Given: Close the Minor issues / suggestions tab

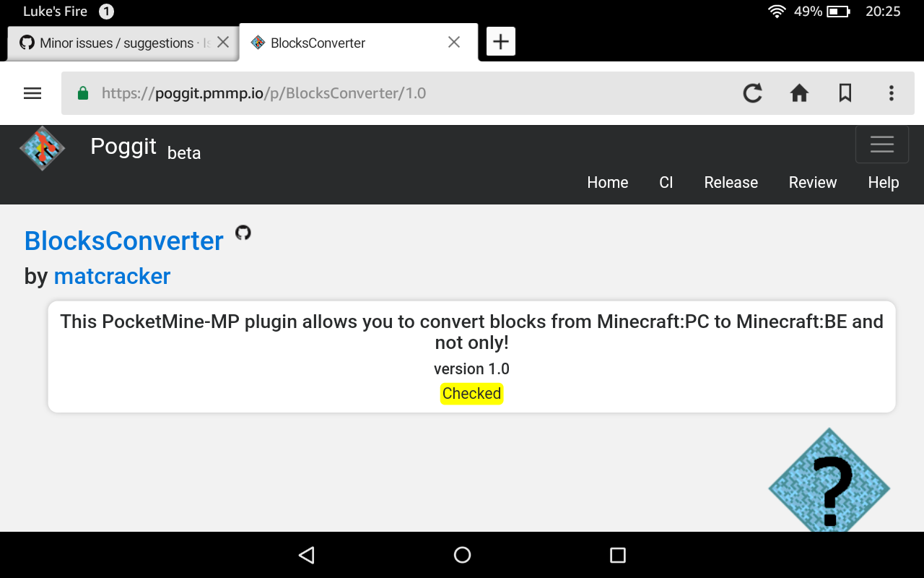Looking at the screenshot, I should (x=223, y=43).
